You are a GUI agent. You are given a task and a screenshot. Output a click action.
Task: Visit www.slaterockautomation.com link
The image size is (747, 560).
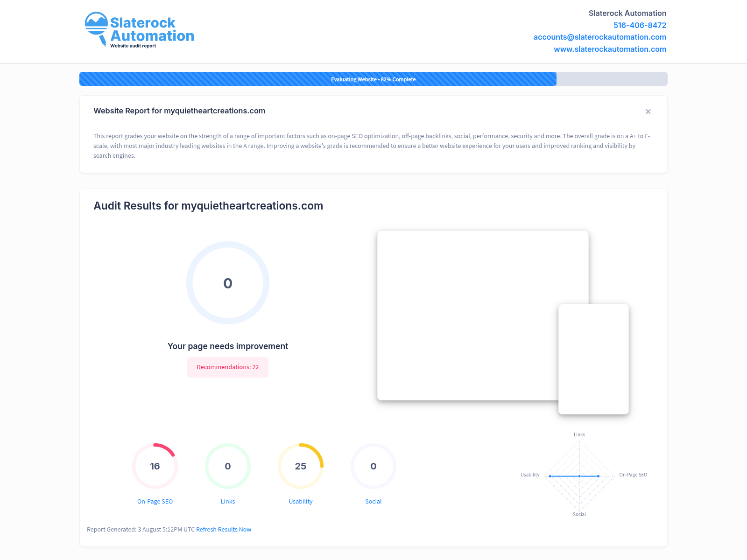(610, 49)
